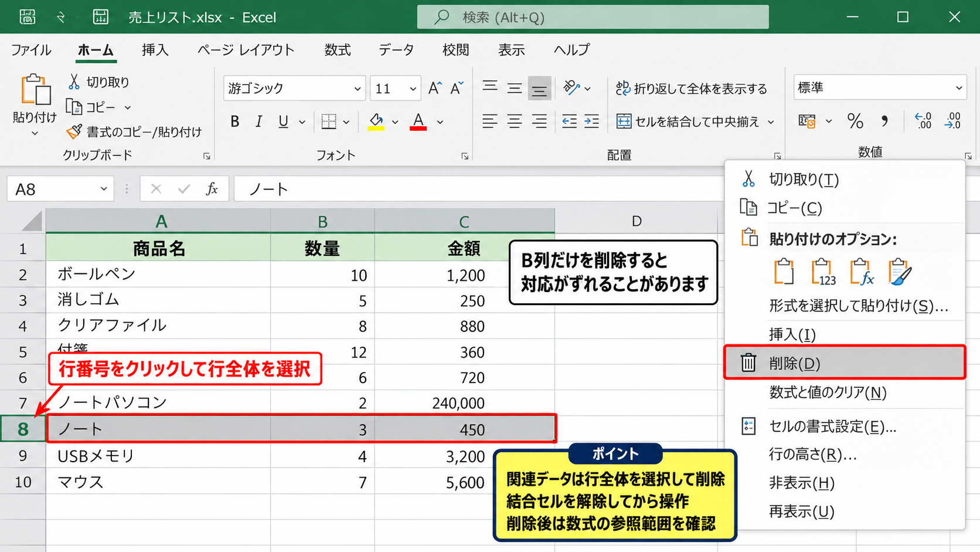The height and width of the screenshot is (552, 980).
Task: Increase font size with the larger A icon
Action: [435, 88]
